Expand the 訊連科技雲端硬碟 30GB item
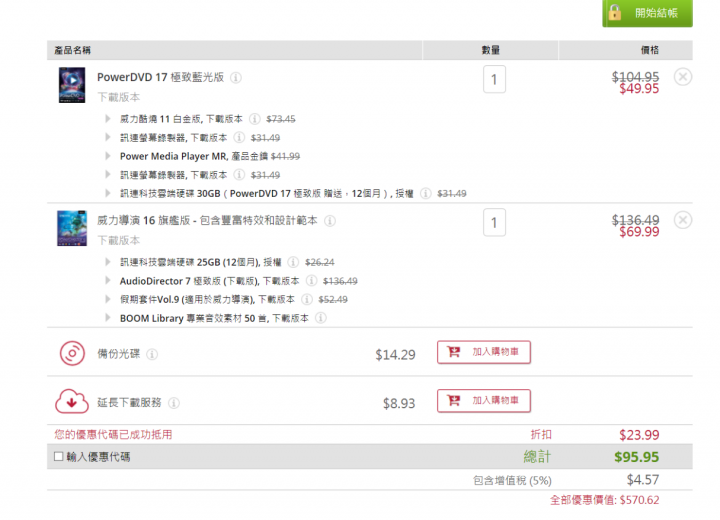Screen dimensions: 720x520 coord(107,193)
